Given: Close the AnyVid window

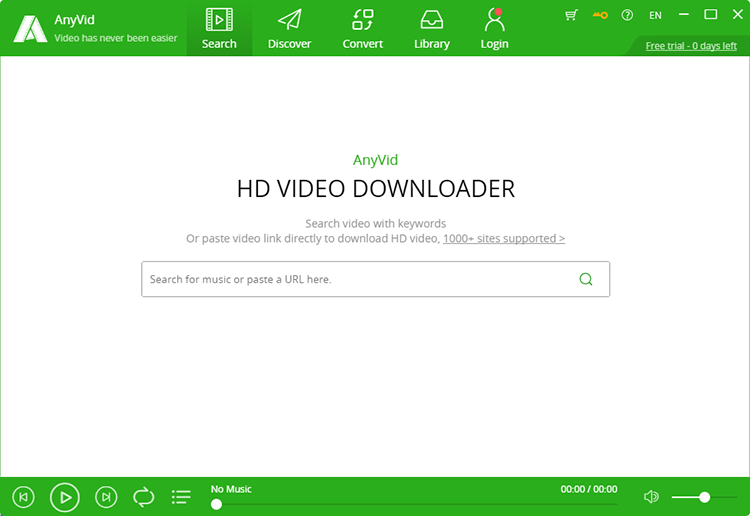Looking at the screenshot, I should (738, 15).
